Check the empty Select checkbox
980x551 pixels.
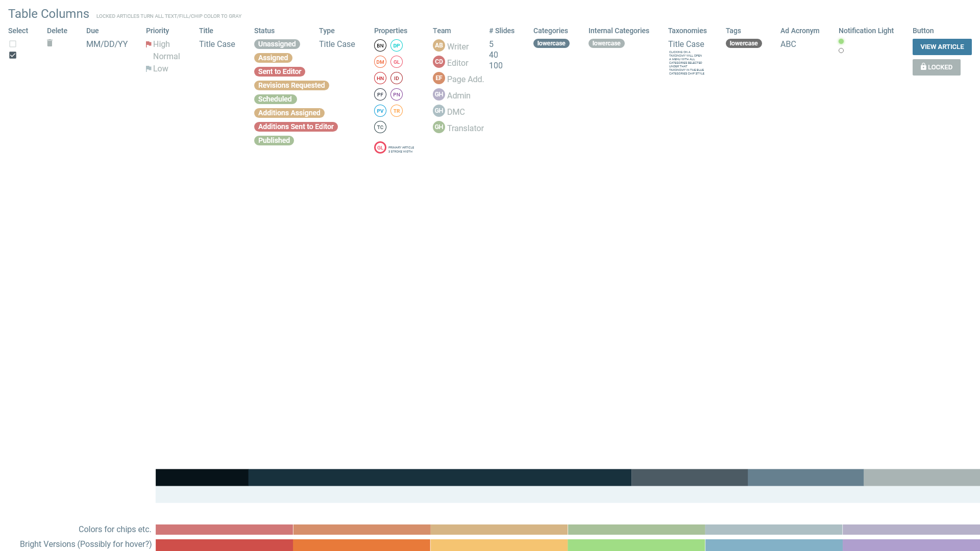13,44
